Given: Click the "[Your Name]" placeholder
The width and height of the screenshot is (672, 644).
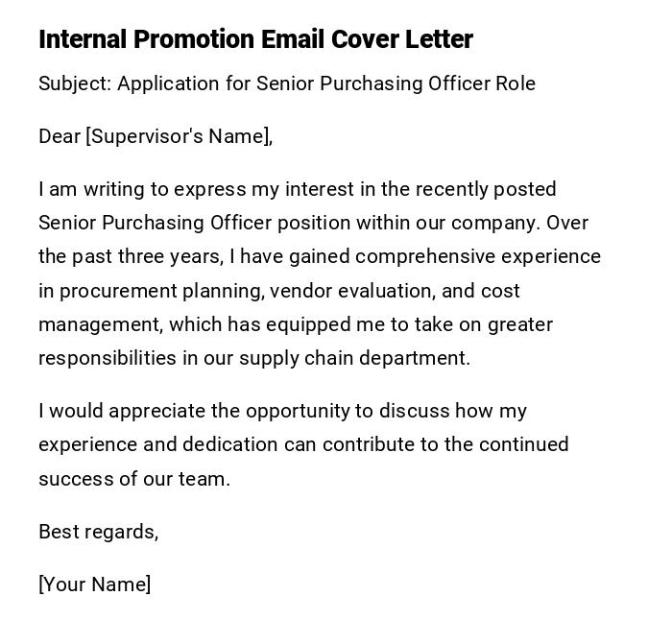Looking at the screenshot, I should click(94, 584).
